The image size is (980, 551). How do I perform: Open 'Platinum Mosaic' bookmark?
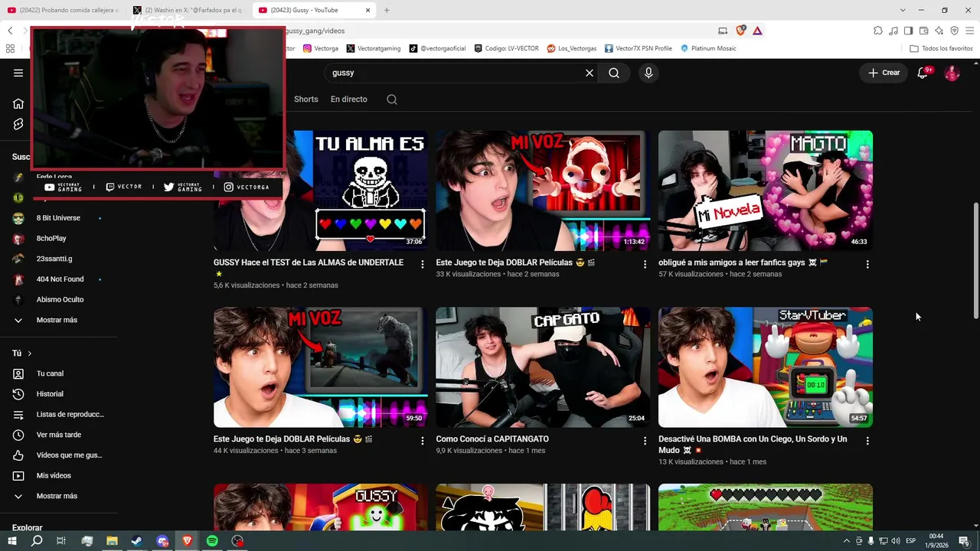pyautogui.click(x=708, y=48)
